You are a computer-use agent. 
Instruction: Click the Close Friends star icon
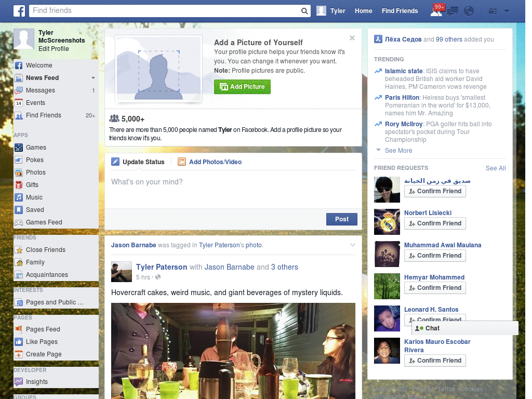click(x=19, y=250)
